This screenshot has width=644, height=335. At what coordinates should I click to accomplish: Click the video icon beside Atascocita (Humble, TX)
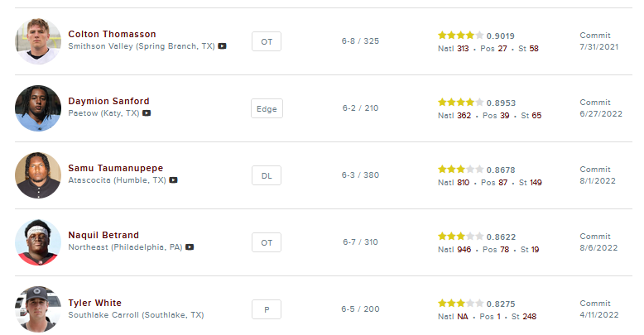coord(174,180)
